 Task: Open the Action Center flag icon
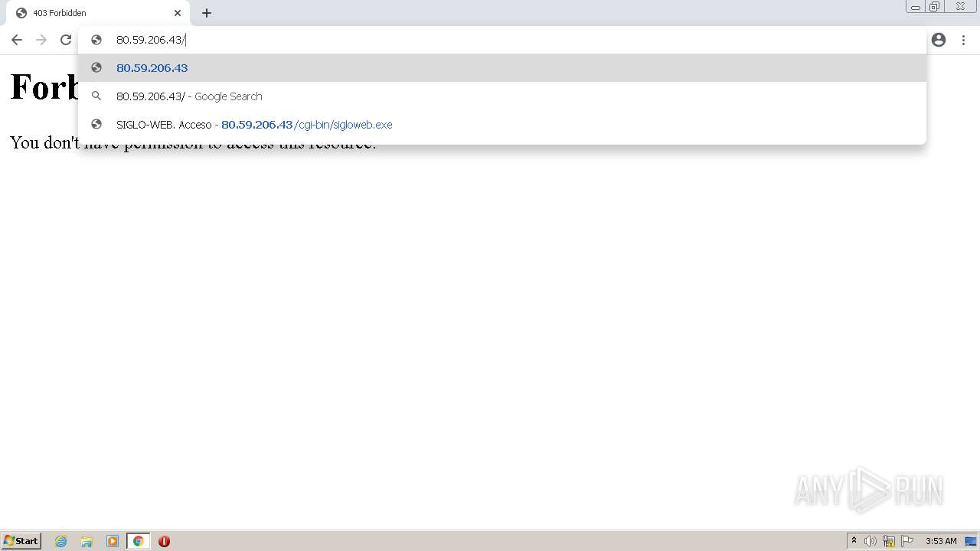pos(907,541)
